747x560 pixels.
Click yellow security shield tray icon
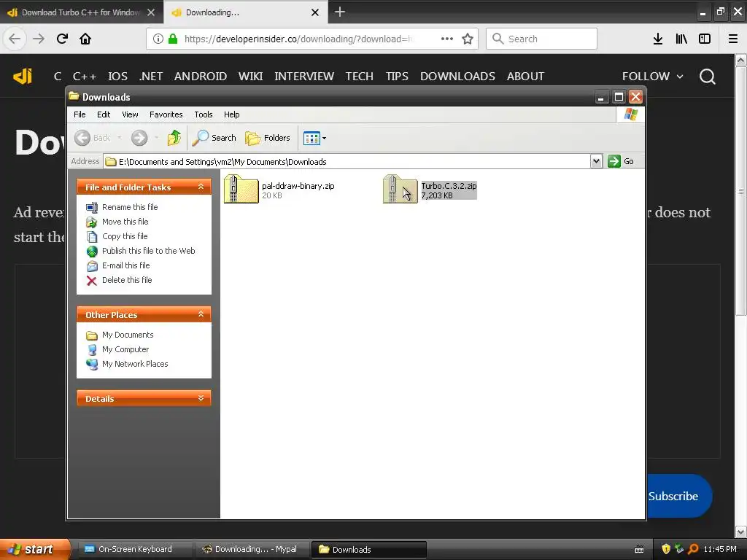pyautogui.click(x=666, y=549)
